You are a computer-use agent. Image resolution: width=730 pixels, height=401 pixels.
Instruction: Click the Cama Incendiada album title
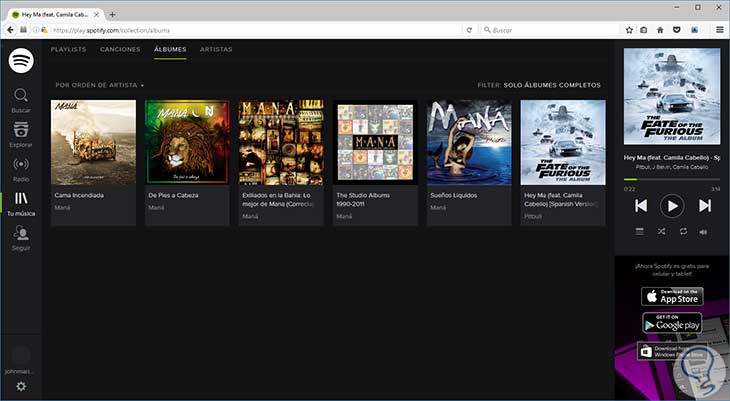(x=79, y=196)
